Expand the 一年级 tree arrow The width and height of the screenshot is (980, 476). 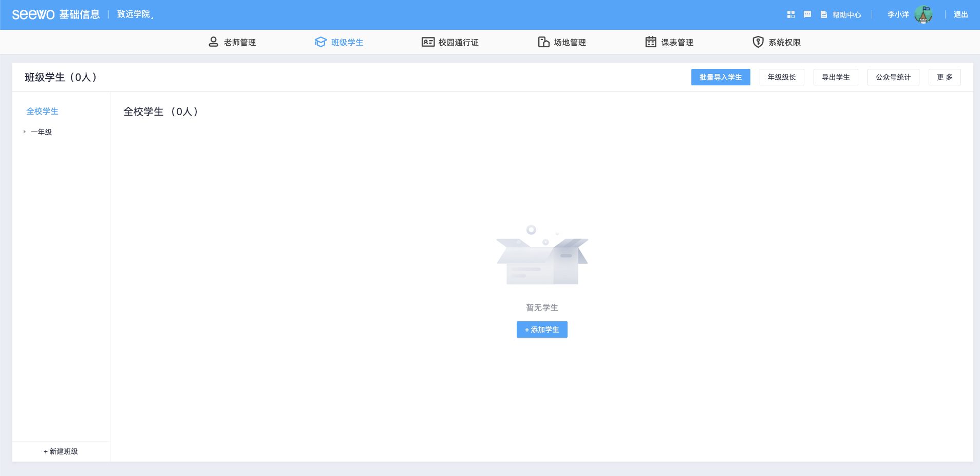click(24, 132)
